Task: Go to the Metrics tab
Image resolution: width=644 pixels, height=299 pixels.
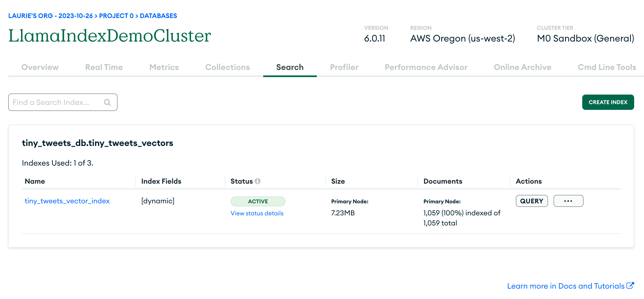Action: coord(164,67)
